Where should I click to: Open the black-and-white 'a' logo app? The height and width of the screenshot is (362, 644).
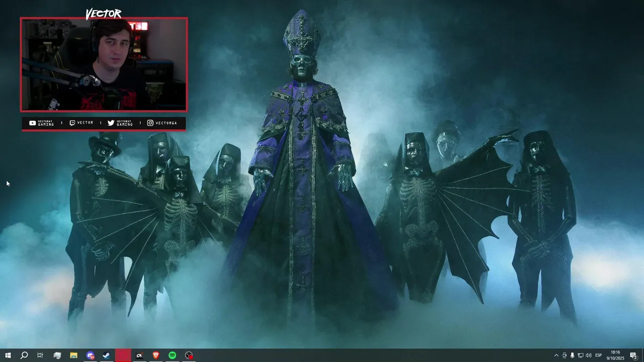pyautogui.click(x=139, y=355)
